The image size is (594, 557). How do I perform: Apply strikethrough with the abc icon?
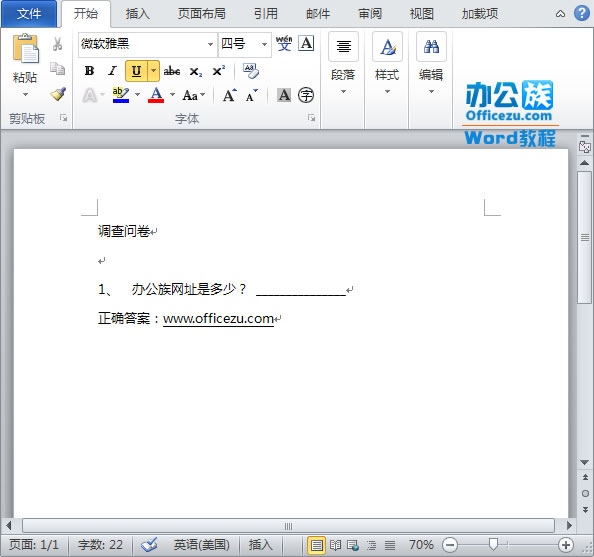click(x=172, y=71)
